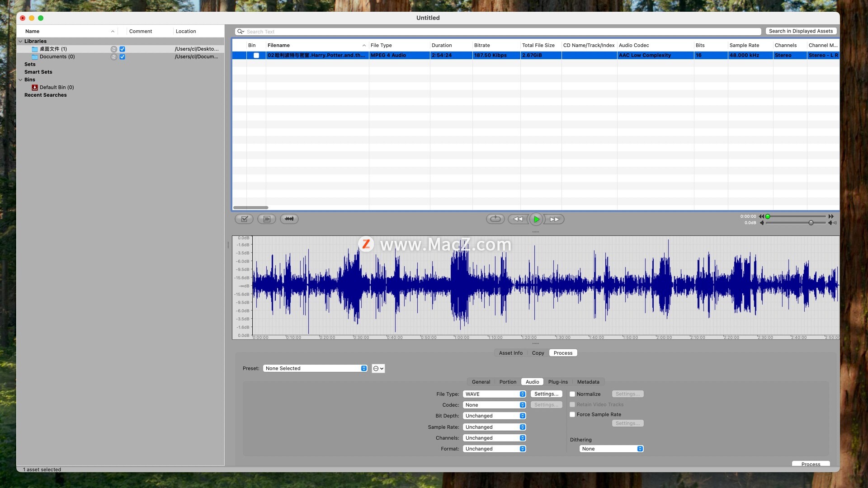The width and height of the screenshot is (868, 488).
Task: Click the volume max speaker icon
Action: coord(832,223)
